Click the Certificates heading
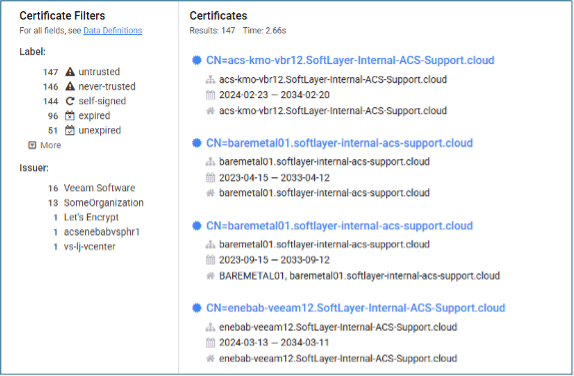 coord(218,16)
